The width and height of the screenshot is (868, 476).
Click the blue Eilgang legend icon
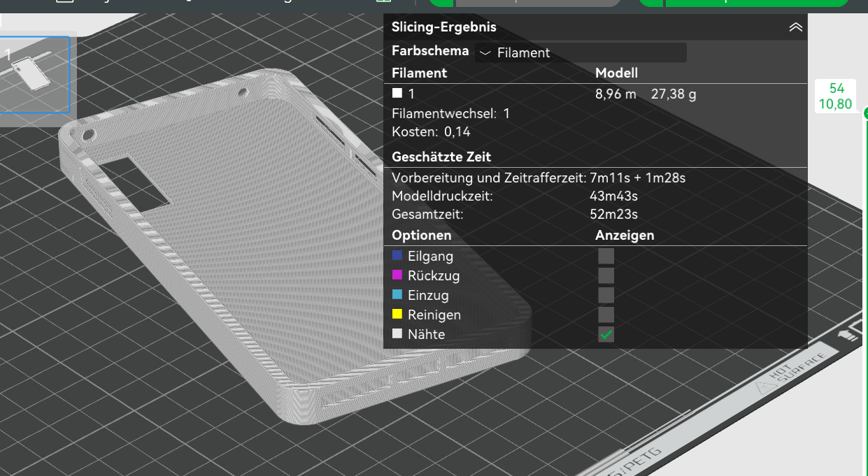coord(397,257)
